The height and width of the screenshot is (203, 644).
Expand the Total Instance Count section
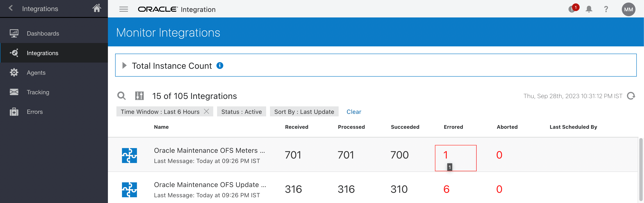point(124,66)
